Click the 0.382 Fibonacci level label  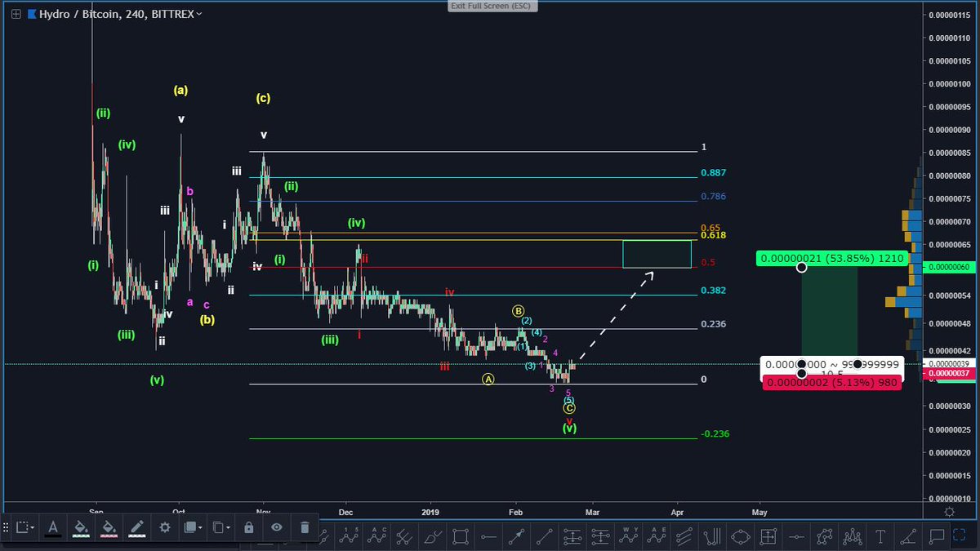[713, 291]
